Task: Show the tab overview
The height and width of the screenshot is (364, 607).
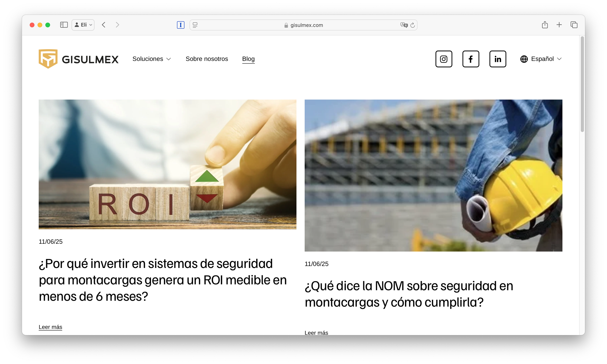Action: (573, 25)
